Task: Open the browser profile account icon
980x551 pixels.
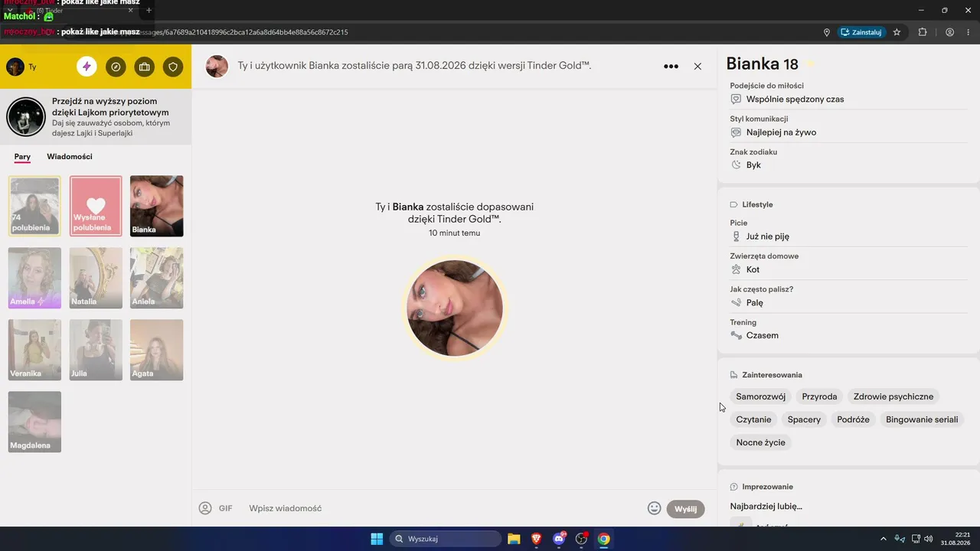Action: tap(949, 32)
